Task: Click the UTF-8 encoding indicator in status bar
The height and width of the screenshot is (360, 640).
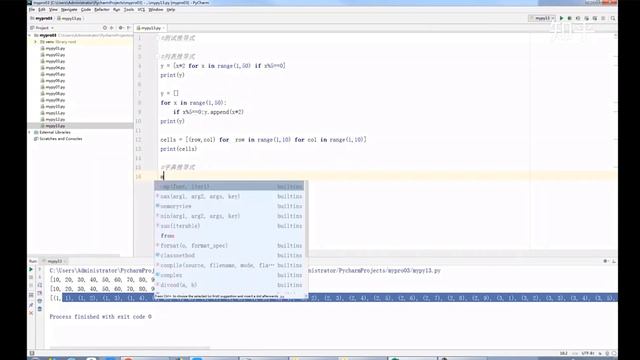Action: [588, 353]
